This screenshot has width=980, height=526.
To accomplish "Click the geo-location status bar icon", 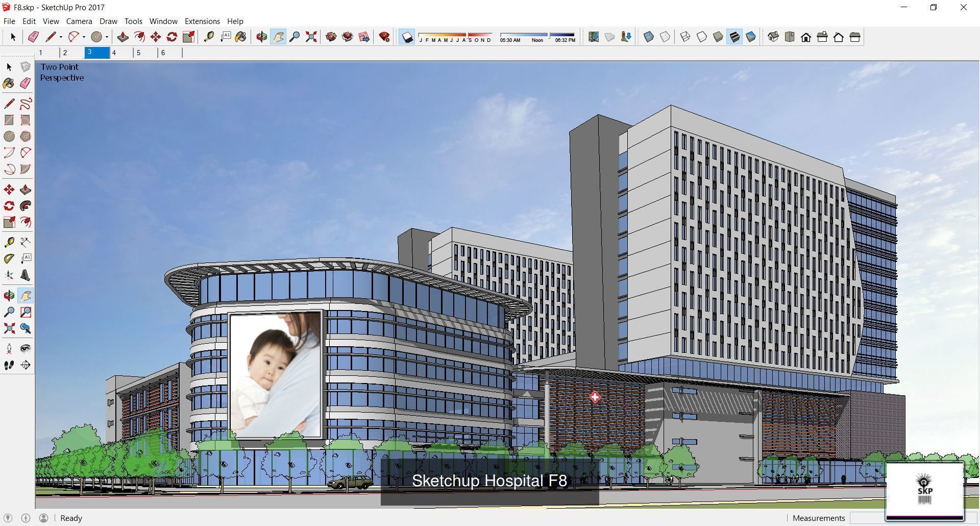I will pos(9,518).
